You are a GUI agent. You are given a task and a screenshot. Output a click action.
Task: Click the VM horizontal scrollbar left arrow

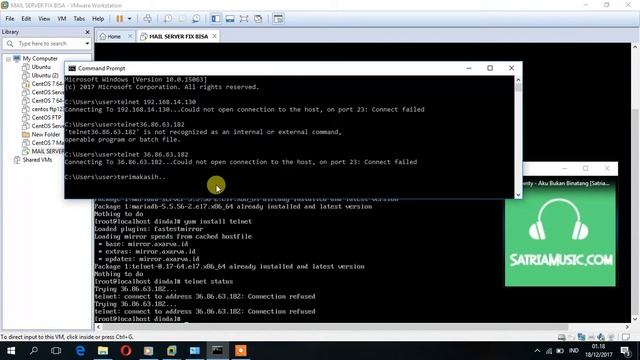(x=98, y=327)
